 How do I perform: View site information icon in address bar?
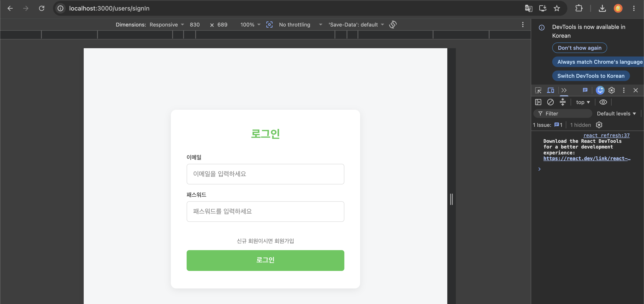tap(60, 8)
